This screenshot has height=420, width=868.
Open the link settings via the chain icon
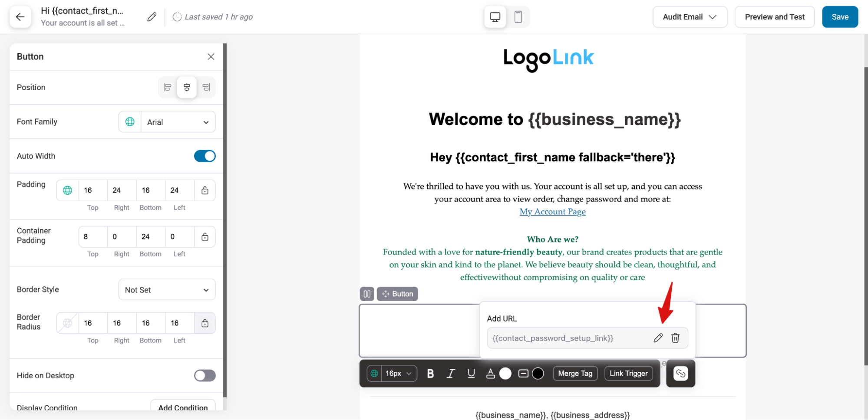[x=680, y=373]
